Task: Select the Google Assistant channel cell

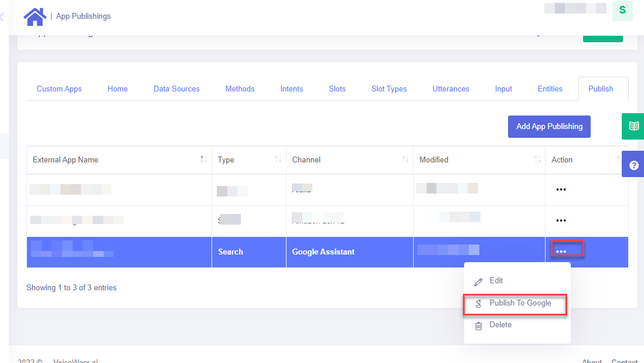Action: coord(323,252)
